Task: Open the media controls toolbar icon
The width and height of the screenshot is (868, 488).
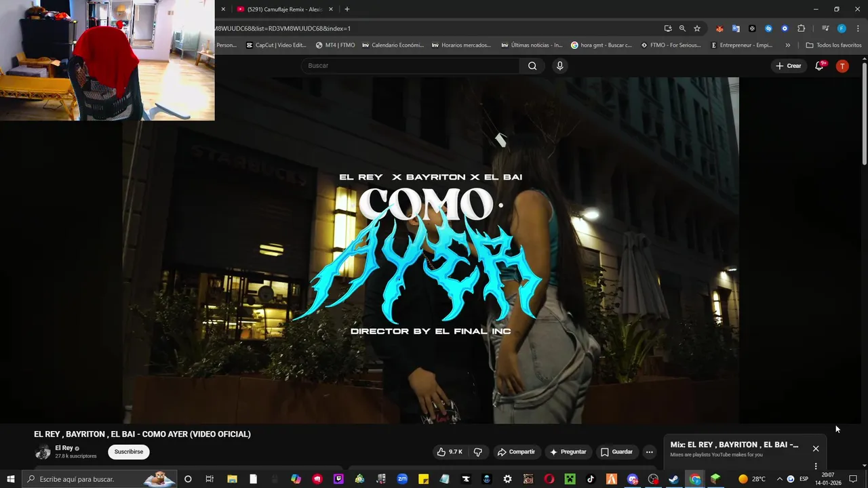Action: pos(825,28)
